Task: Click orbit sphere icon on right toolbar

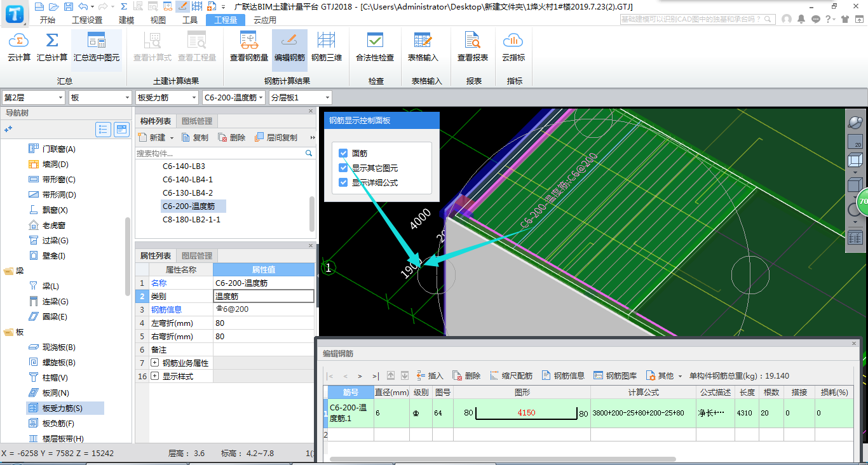Action: pos(856,123)
